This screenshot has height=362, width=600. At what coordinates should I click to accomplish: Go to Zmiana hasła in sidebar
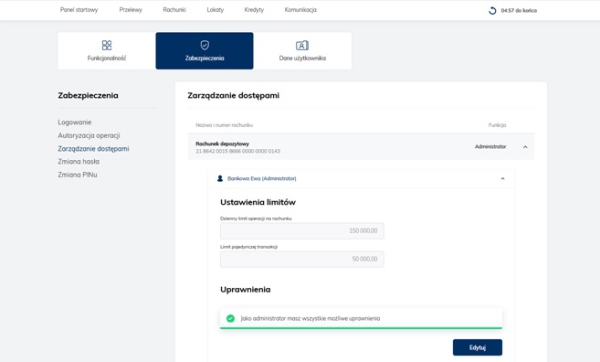pyautogui.click(x=78, y=161)
